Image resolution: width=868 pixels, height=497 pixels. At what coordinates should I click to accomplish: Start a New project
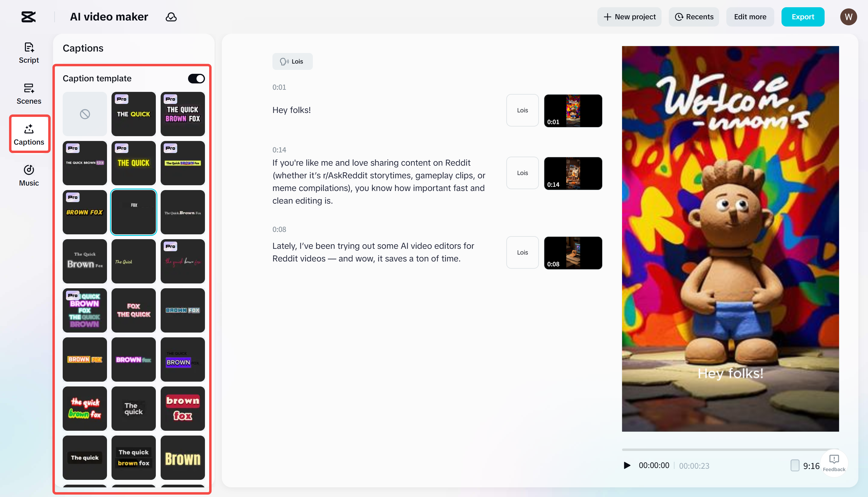[x=629, y=16]
